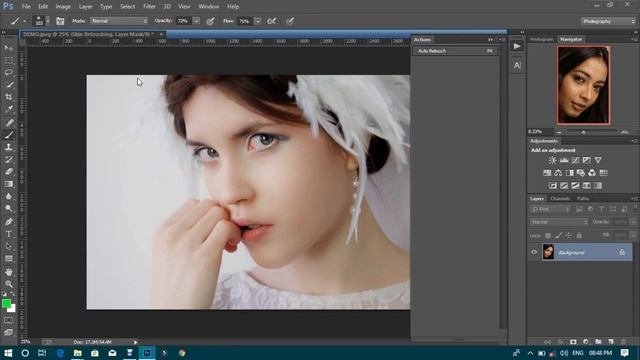Select the Auto Retouch action
This screenshot has height=360, width=640.
(456, 51)
